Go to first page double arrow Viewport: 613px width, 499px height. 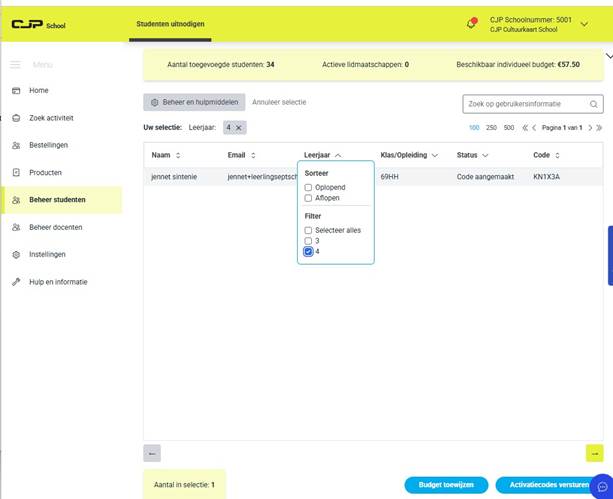pyautogui.click(x=525, y=128)
